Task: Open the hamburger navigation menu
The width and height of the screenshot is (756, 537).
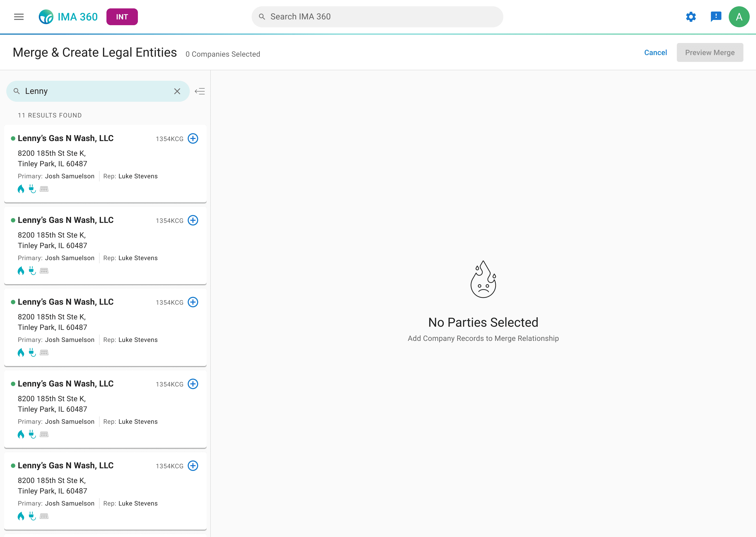Action: pyautogui.click(x=19, y=17)
